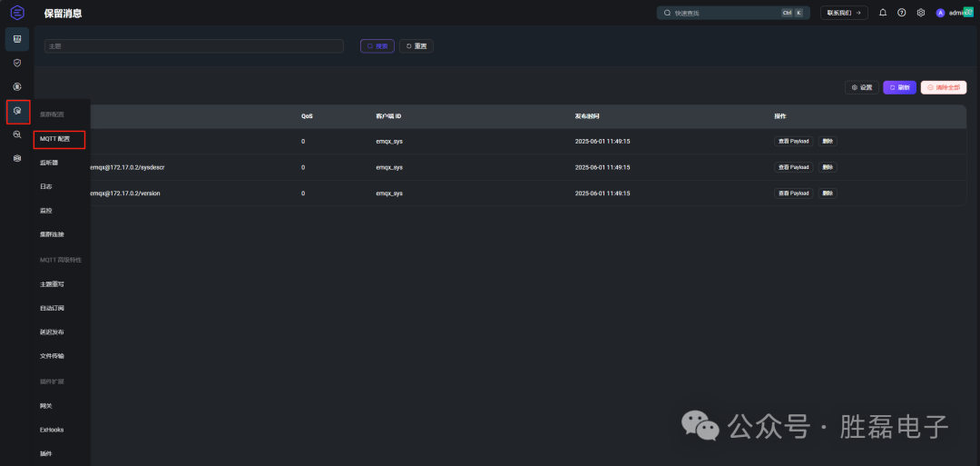980x466 pixels.
Task: Click the publish time in the sysdescr row
Action: click(x=603, y=168)
